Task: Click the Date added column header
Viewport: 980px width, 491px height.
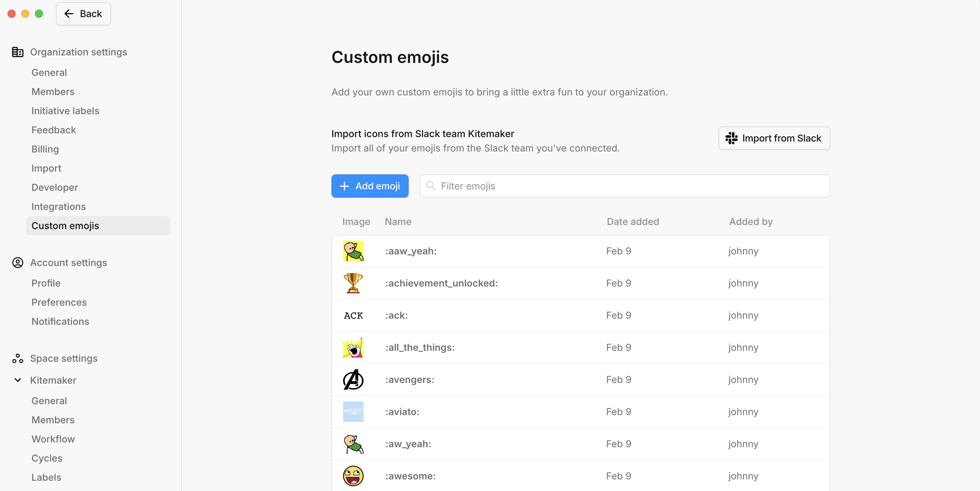Action: tap(633, 222)
